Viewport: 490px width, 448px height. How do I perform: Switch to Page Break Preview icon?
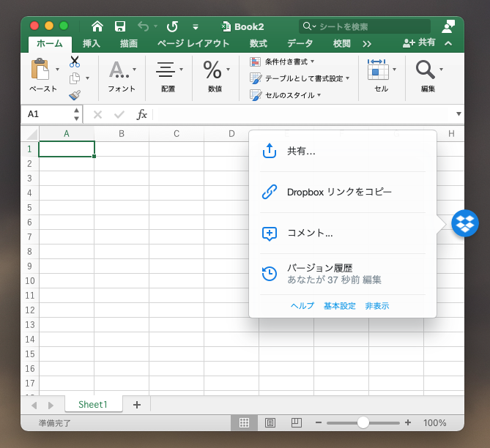296,422
